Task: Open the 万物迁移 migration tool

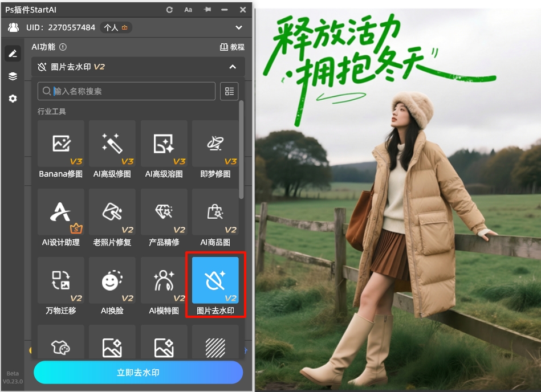Action: [x=60, y=280]
